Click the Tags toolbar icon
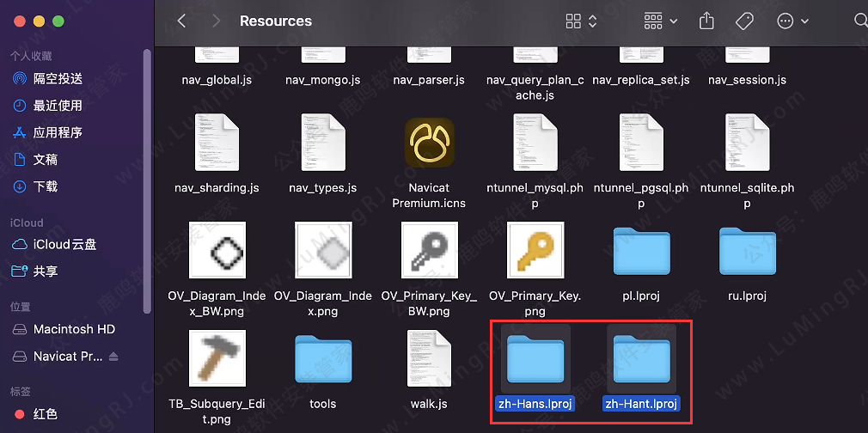 pyautogui.click(x=744, y=21)
